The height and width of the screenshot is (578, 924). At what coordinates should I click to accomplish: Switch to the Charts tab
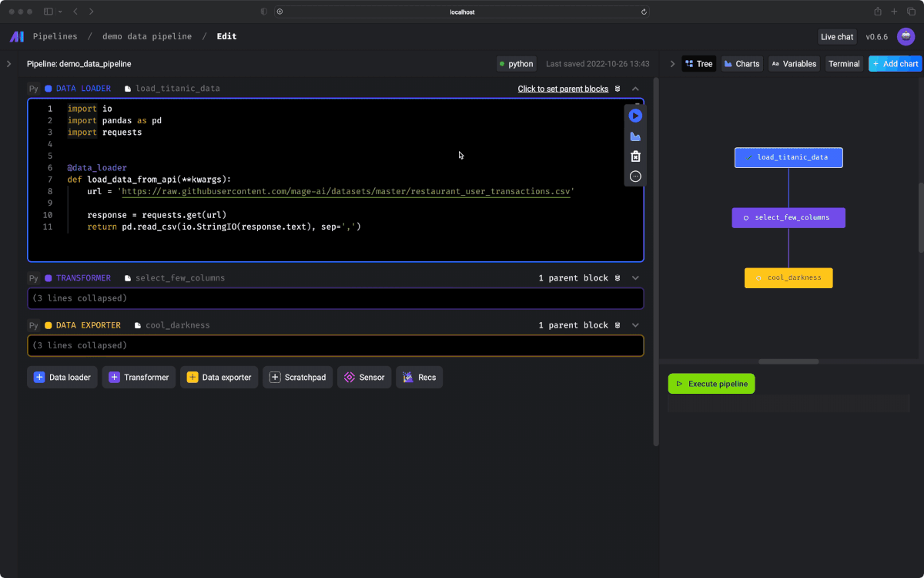pyautogui.click(x=742, y=64)
